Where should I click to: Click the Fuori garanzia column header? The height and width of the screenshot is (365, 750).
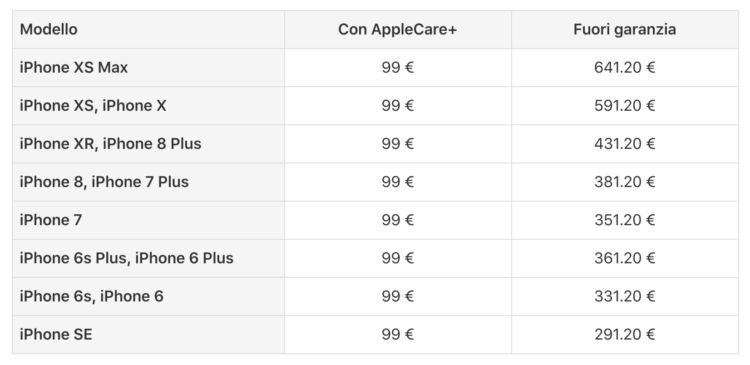(625, 29)
